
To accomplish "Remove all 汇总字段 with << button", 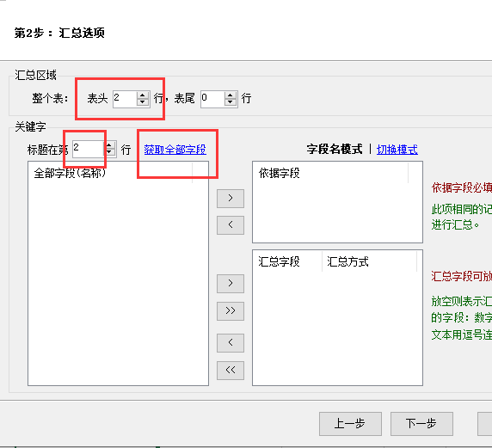I will (231, 371).
